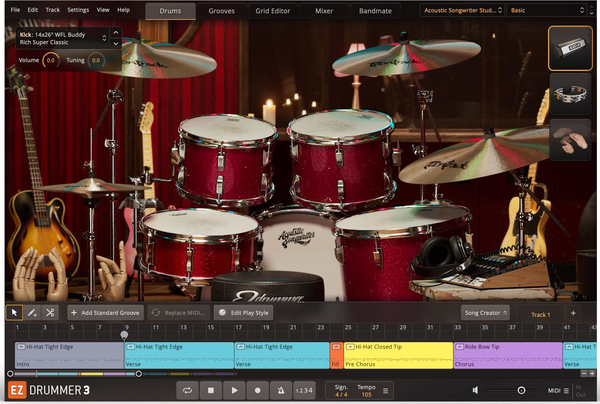The width and height of the screenshot is (600, 404).
Task: Select the arrow pointer tool
Action: 14,312
